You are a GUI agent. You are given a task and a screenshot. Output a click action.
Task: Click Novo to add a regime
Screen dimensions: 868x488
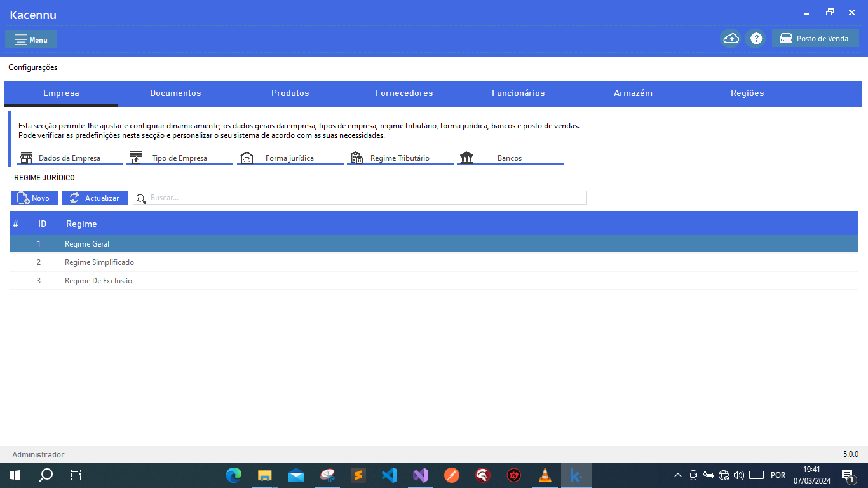point(34,198)
